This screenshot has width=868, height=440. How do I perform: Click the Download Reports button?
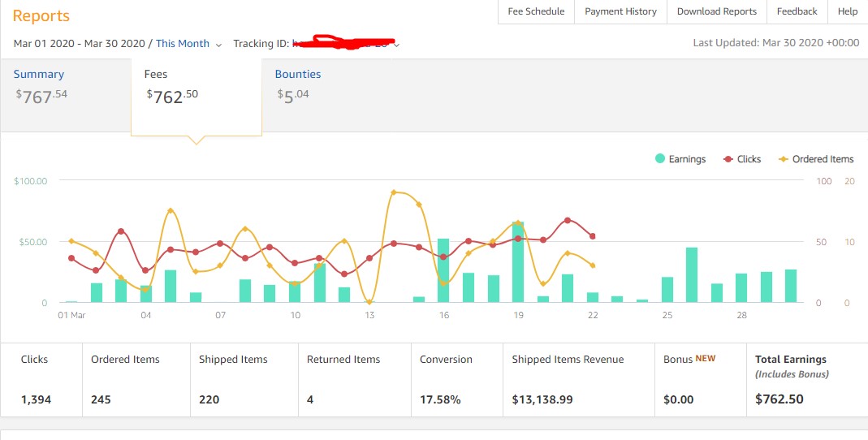(716, 11)
